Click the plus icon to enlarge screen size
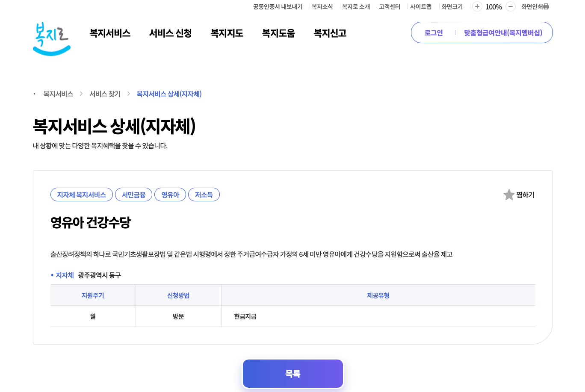Screen dimensions: 585x392 (x=476, y=6)
